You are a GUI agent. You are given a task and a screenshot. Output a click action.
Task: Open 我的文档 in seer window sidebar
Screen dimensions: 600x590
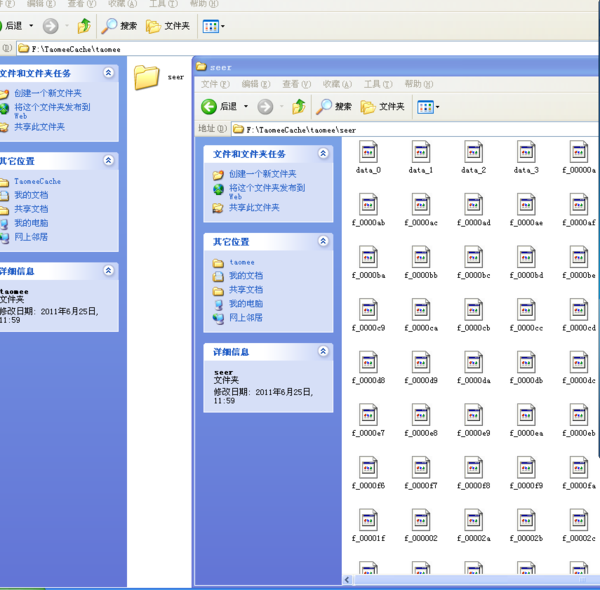click(x=246, y=276)
